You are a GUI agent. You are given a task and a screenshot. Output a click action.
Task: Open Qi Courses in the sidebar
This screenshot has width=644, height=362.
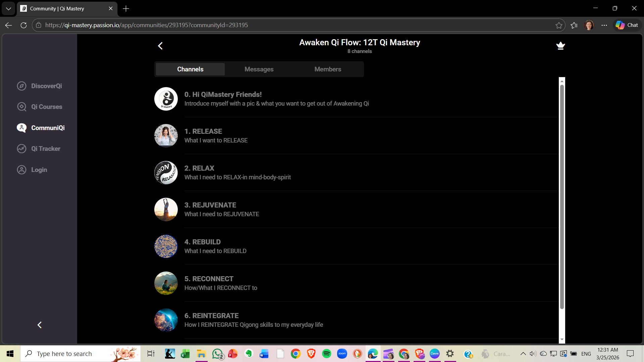click(46, 107)
